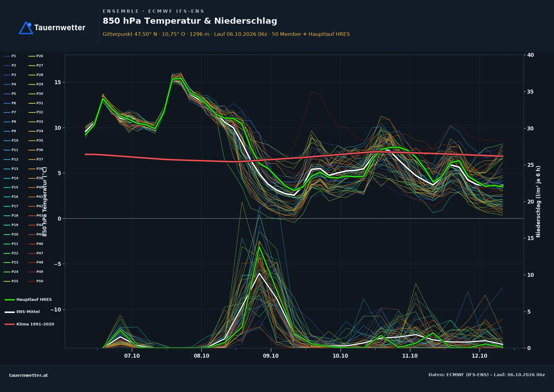554x392 pixels.
Task: Click the 'ENSEMBLE · ECMWF IFS-ENS' header label
Action: [x=153, y=11]
